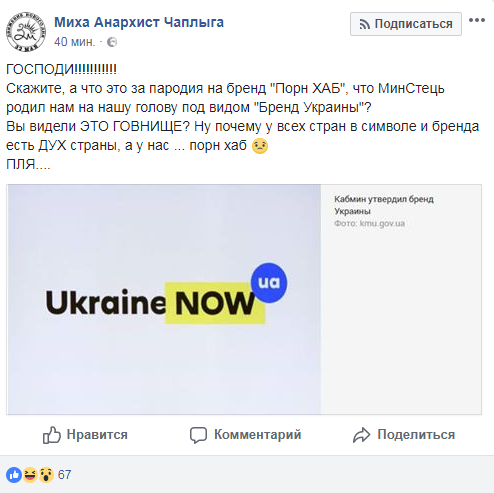The image size is (494, 493).
Task: Click the speech bubble comment icon
Action: click(x=198, y=435)
